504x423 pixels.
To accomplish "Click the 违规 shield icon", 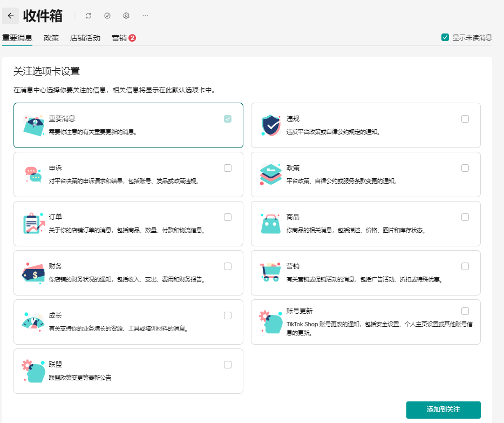I will click(271, 125).
